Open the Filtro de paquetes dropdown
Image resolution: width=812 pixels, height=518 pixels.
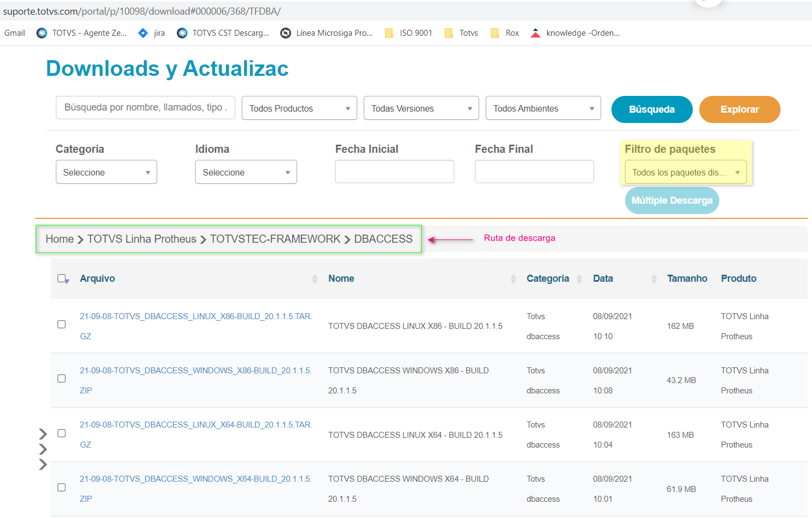click(686, 172)
